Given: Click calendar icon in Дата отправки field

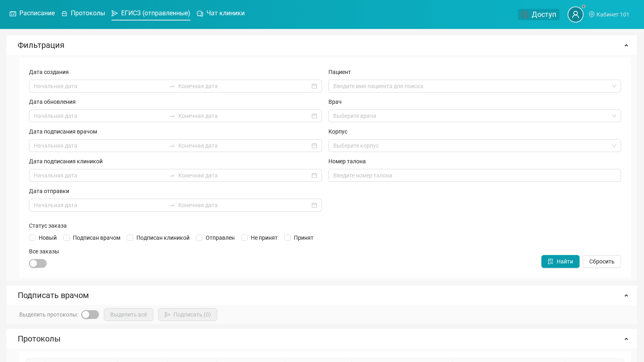Looking at the screenshot, I should [x=314, y=205].
